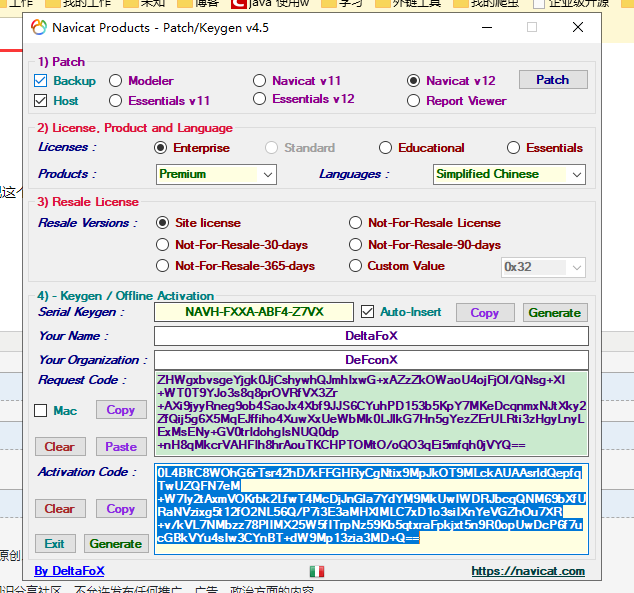Viewport: 634px width, 593px height.
Task: Select the Custom Value option
Action: pyautogui.click(x=355, y=266)
